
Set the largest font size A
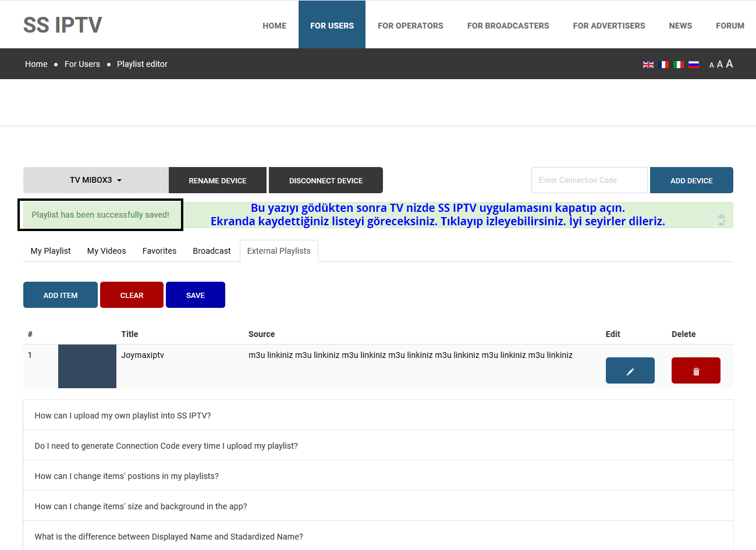click(729, 64)
